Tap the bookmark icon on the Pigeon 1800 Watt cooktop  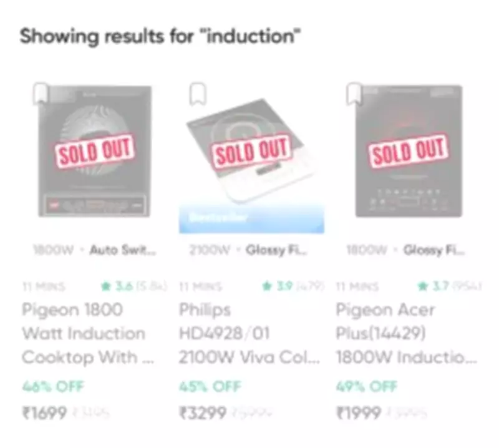[40, 94]
